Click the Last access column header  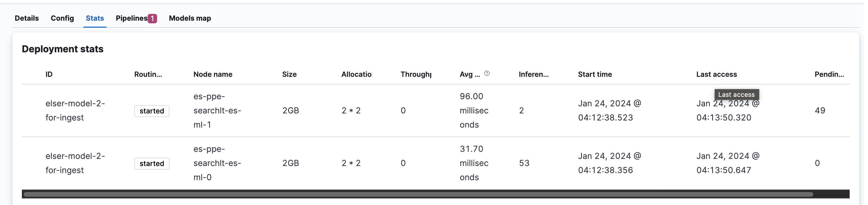point(716,74)
